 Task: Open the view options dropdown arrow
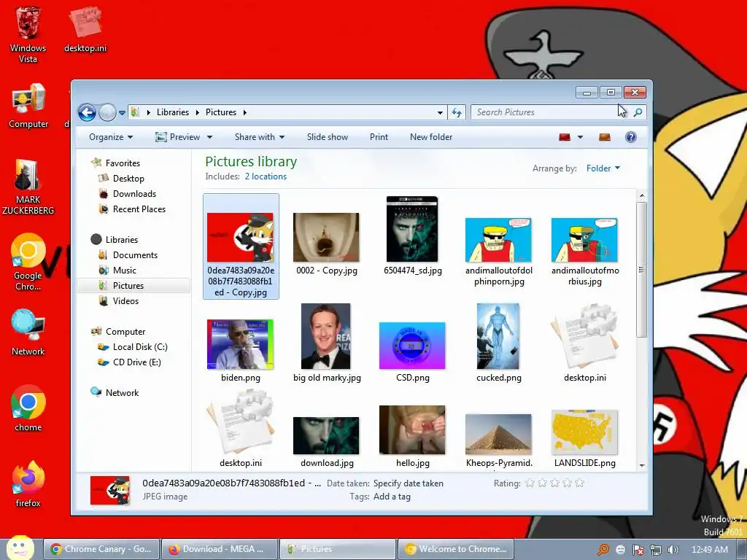click(x=580, y=137)
